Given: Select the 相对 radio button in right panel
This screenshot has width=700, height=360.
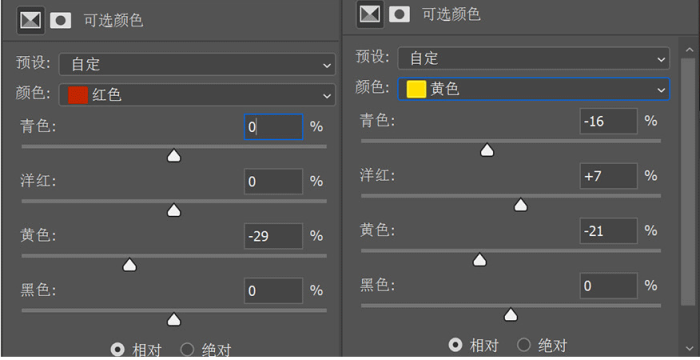Looking at the screenshot, I should click(x=455, y=344).
